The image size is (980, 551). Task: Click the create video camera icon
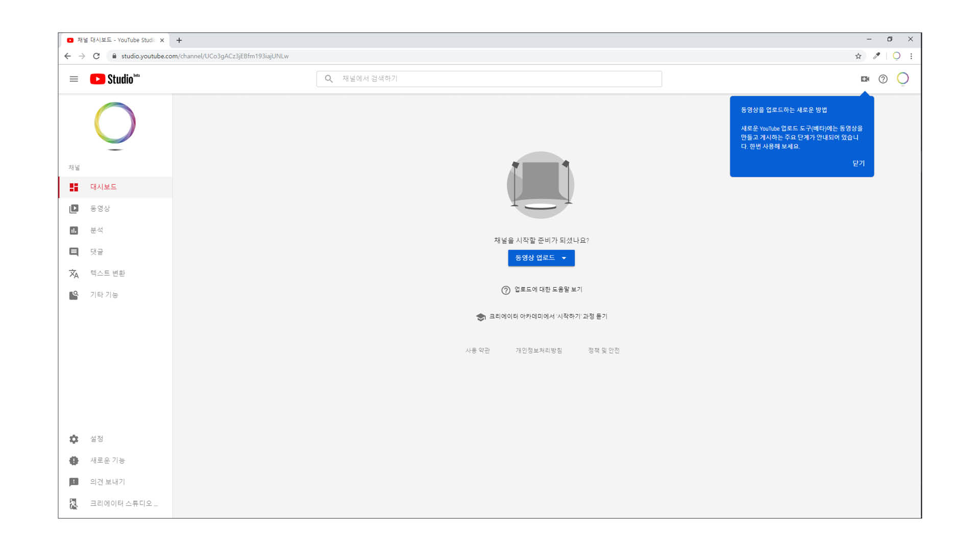(x=865, y=79)
